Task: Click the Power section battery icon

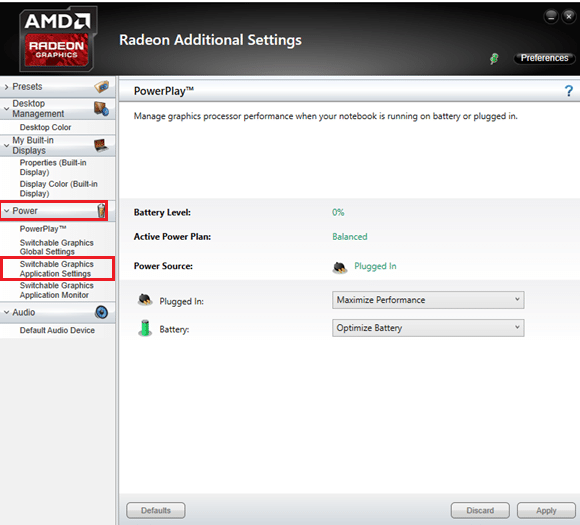Action: pyautogui.click(x=101, y=211)
